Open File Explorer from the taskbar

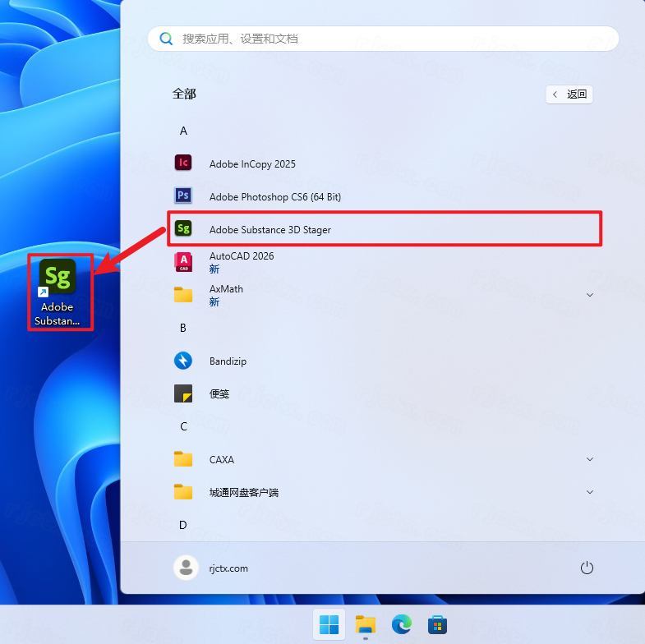click(366, 625)
